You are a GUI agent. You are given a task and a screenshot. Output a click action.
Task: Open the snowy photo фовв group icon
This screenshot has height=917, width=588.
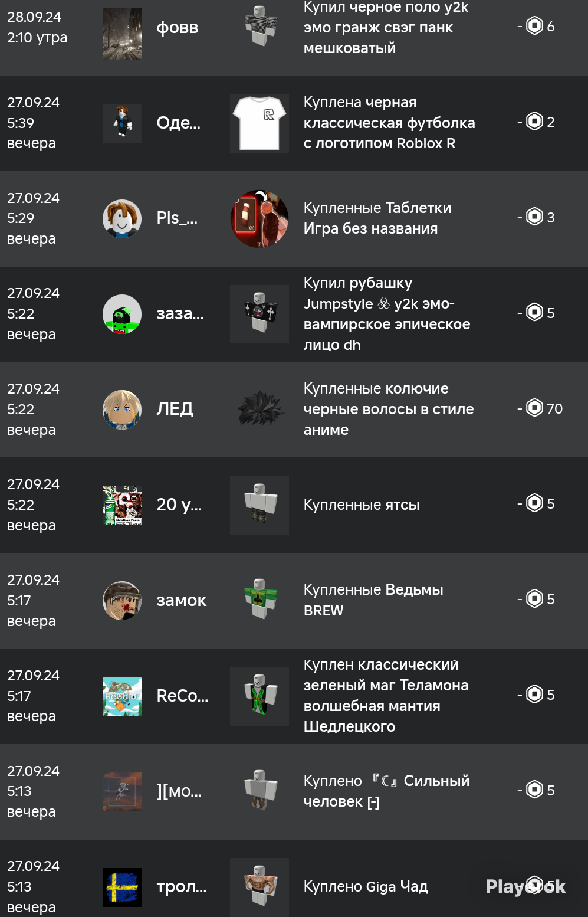coord(122,34)
